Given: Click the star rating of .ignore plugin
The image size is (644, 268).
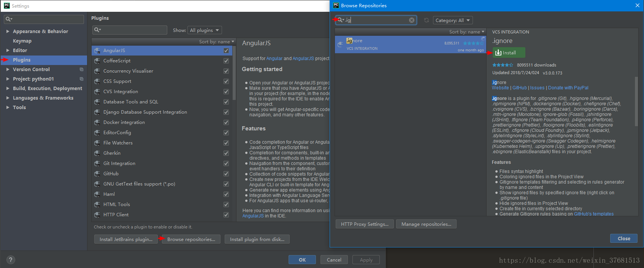Looking at the screenshot, I should 503,65.
